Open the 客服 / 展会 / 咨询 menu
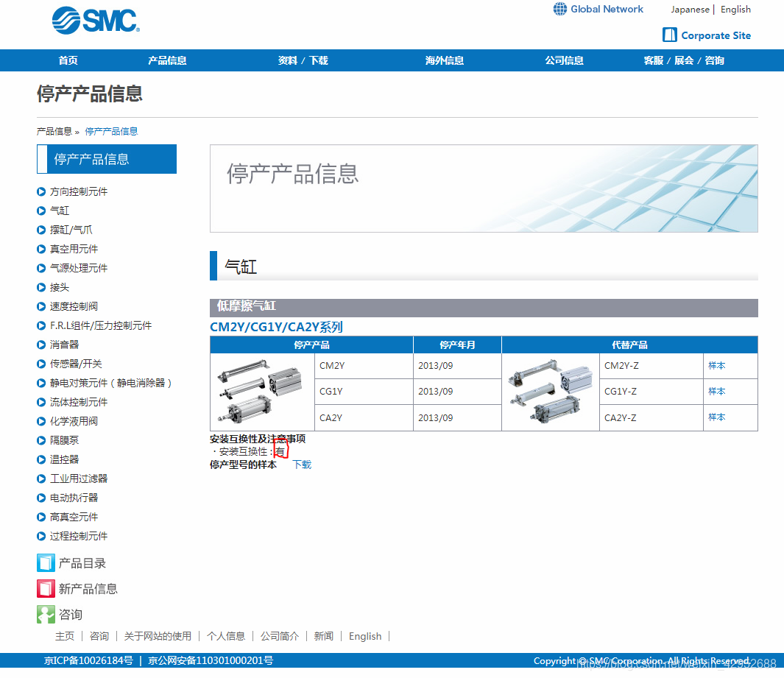Screen dimensions: 784x678 tap(684, 60)
